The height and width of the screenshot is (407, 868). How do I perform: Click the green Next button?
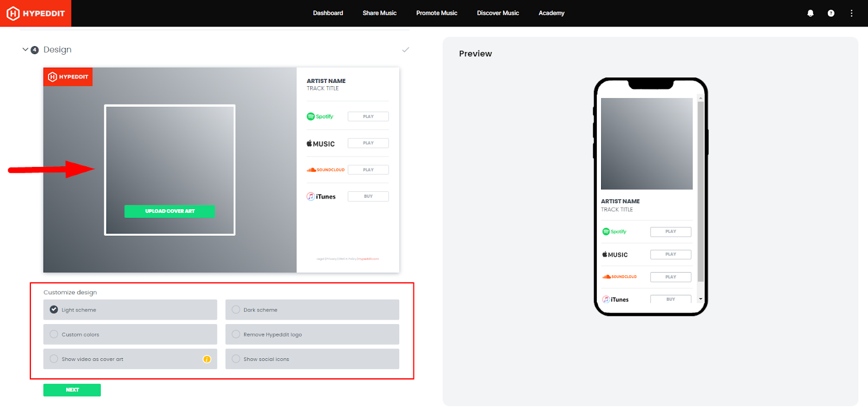pyautogui.click(x=72, y=390)
